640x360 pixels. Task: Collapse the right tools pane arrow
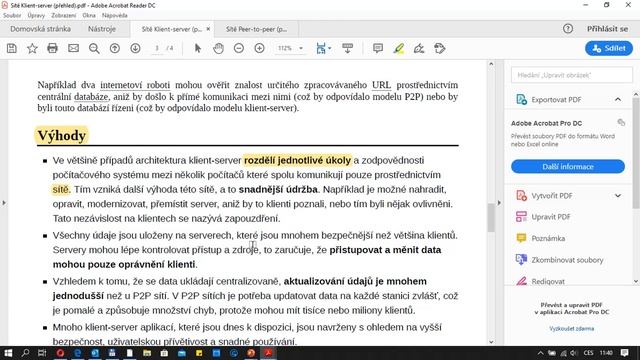(499, 202)
